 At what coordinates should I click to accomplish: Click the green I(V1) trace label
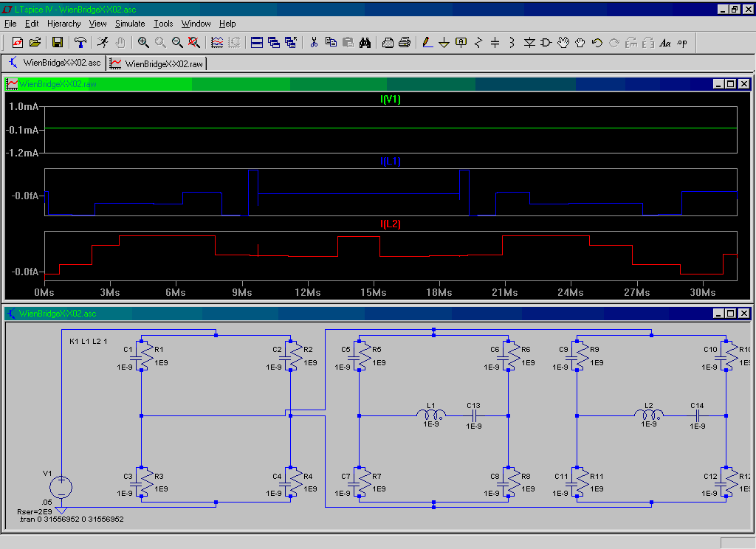390,100
